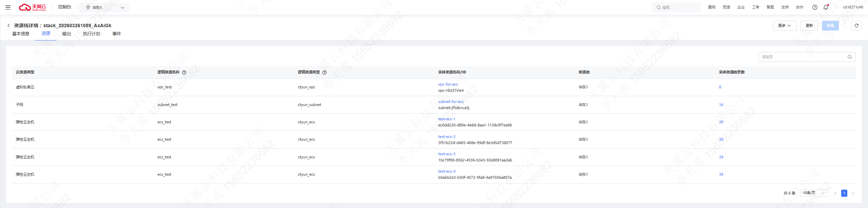Open the test-ecs-4 resource link
The width and height of the screenshot is (868, 208).
point(447,171)
